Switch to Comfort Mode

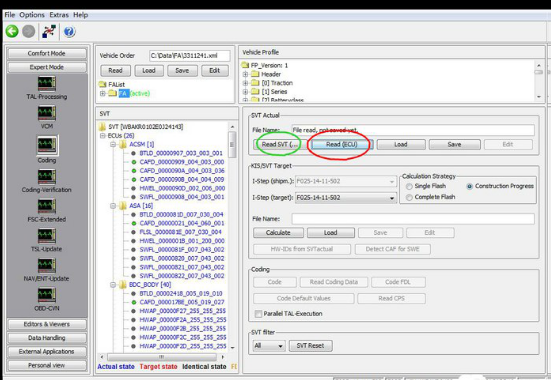coord(47,53)
